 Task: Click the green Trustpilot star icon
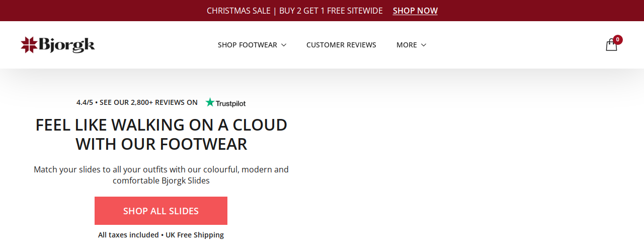point(210,102)
